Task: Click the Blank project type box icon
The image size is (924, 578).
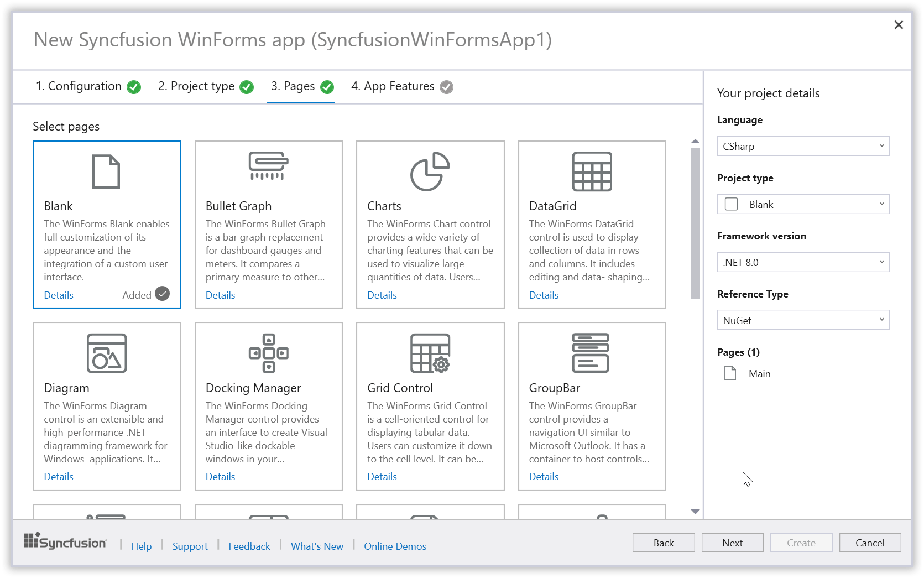Action: tap(731, 204)
